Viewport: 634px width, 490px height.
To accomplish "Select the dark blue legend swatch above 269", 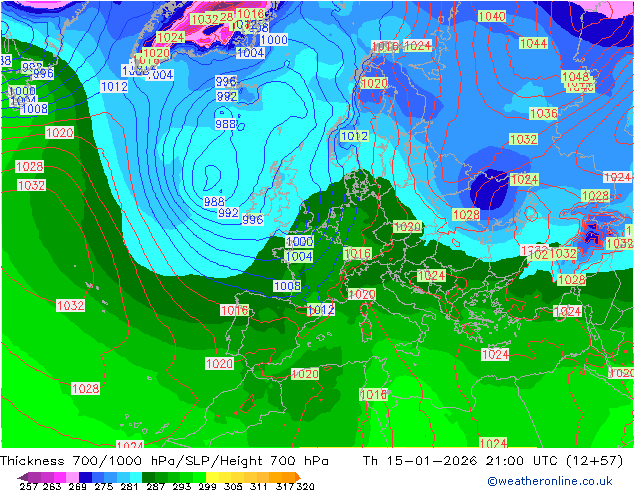I will pos(85,477).
